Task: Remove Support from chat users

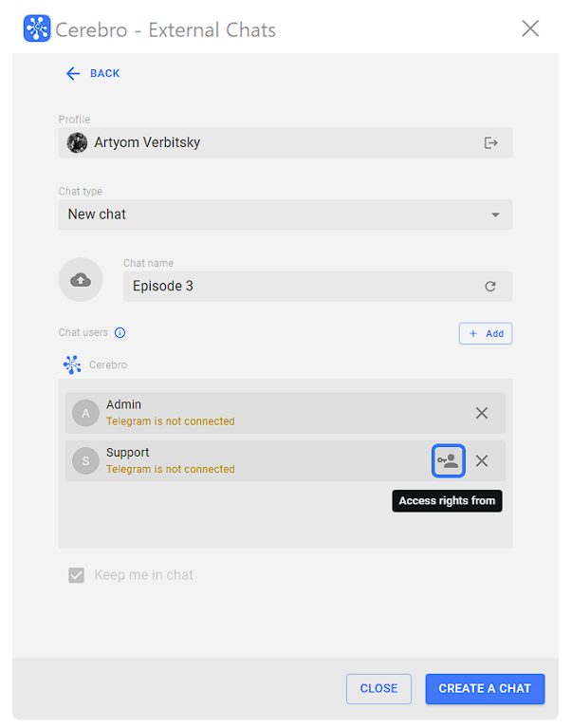Action: click(482, 461)
